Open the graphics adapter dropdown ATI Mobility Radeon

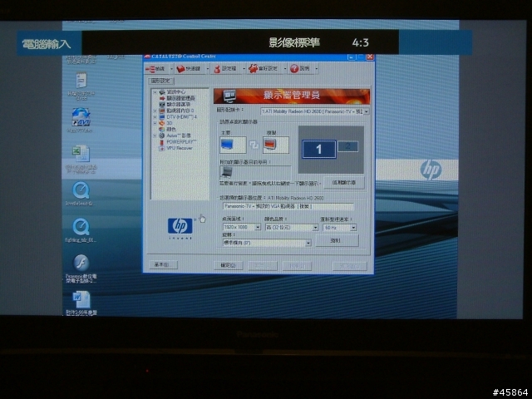(x=315, y=111)
